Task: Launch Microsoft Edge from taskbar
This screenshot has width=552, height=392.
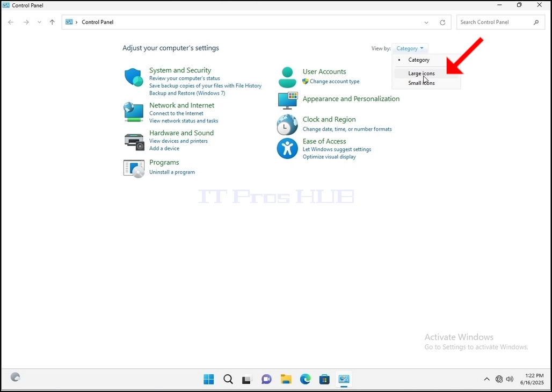Action: click(305, 379)
